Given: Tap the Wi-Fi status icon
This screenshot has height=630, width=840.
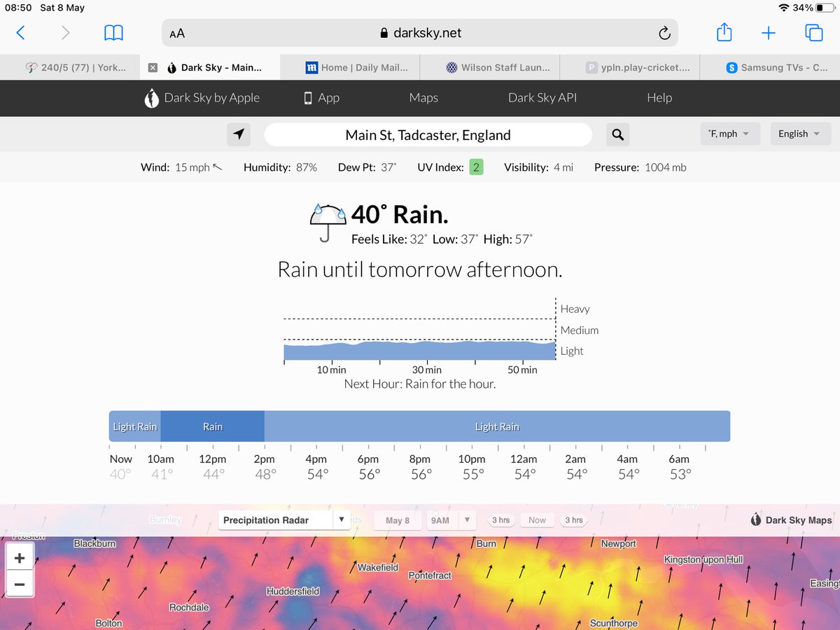Looking at the screenshot, I should [783, 8].
